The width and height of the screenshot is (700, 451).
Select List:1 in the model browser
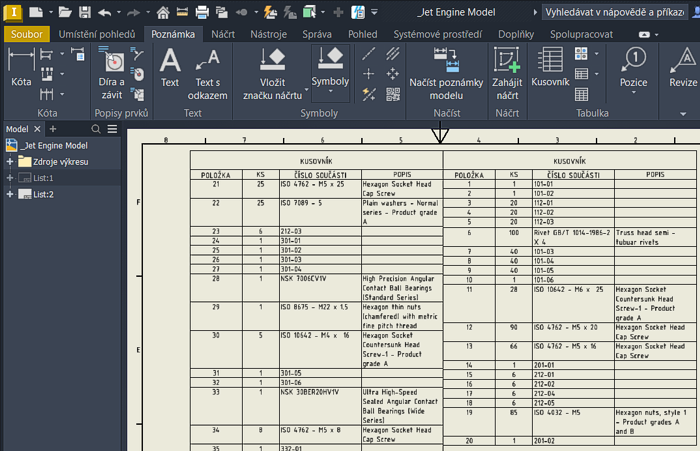pos(43,177)
